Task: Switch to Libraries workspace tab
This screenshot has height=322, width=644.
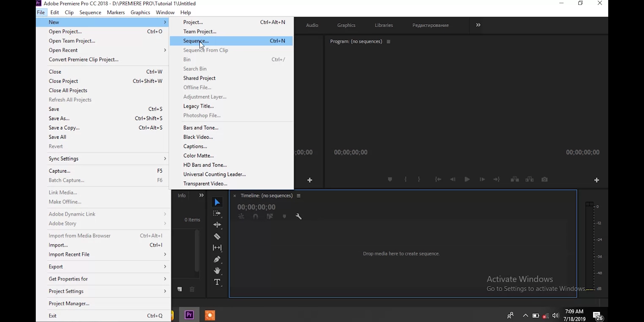Action: click(384, 25)
